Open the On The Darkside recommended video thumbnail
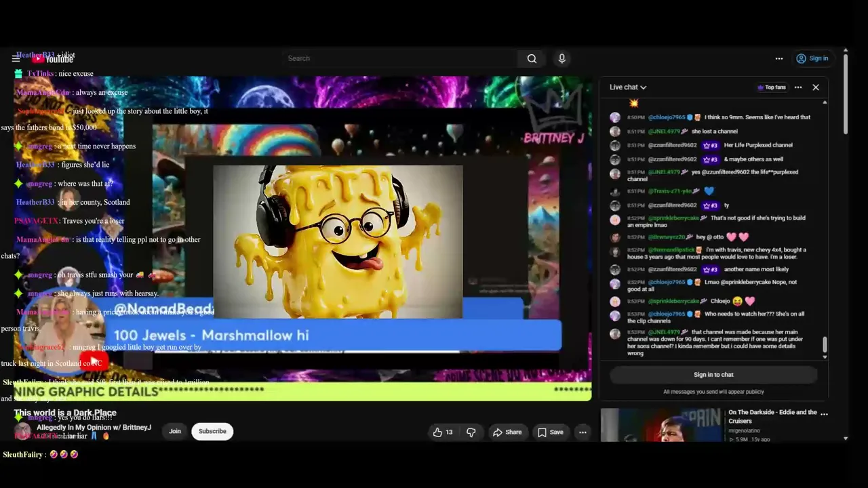Screen dimensions: 868x488 (661, 425)
